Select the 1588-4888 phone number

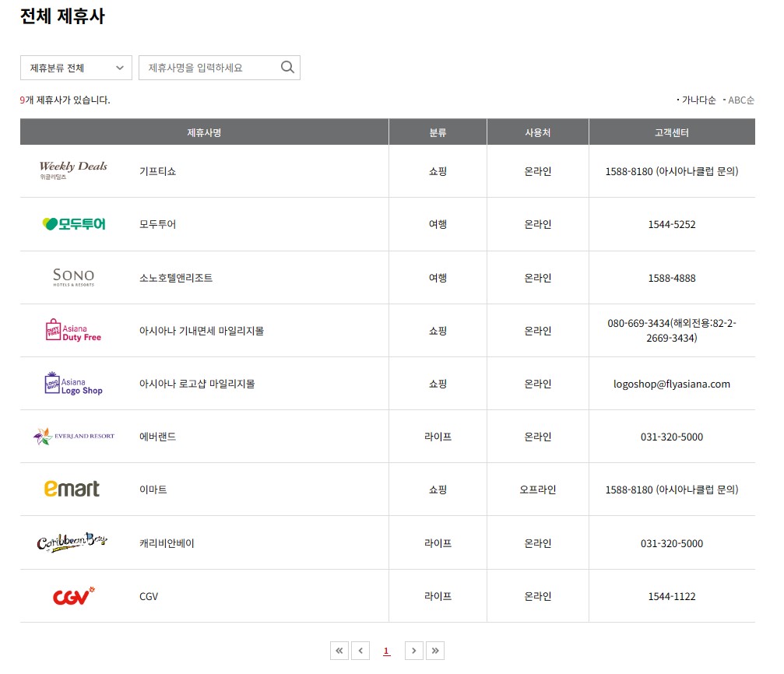[672, 278]
